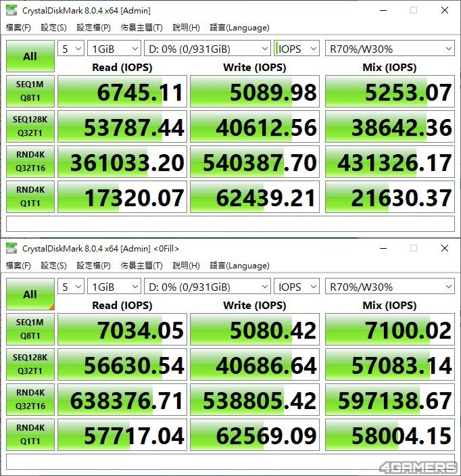
Task: Open 設定(S) menu in top window
Action: 53,28
